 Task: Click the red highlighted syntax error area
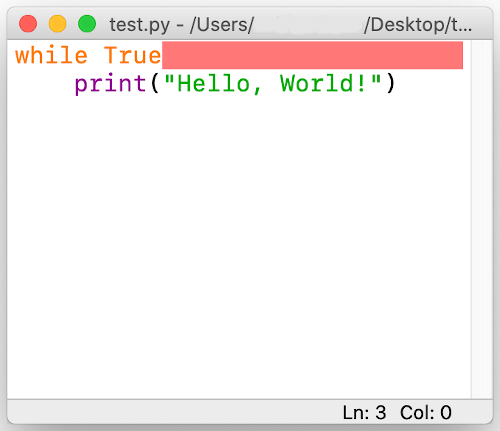pos(312,55)
